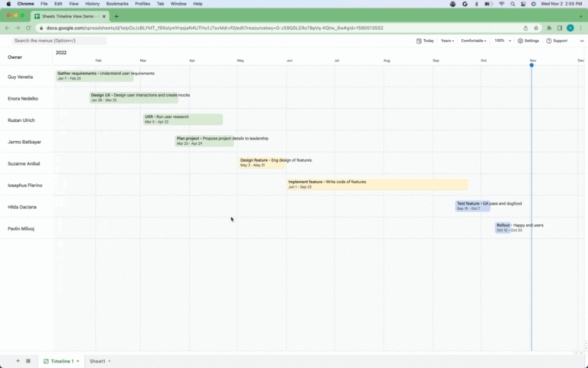Screen dimensions: 588x368
Task: Add a new sheet with plus icon
Action: coord(18,361)
